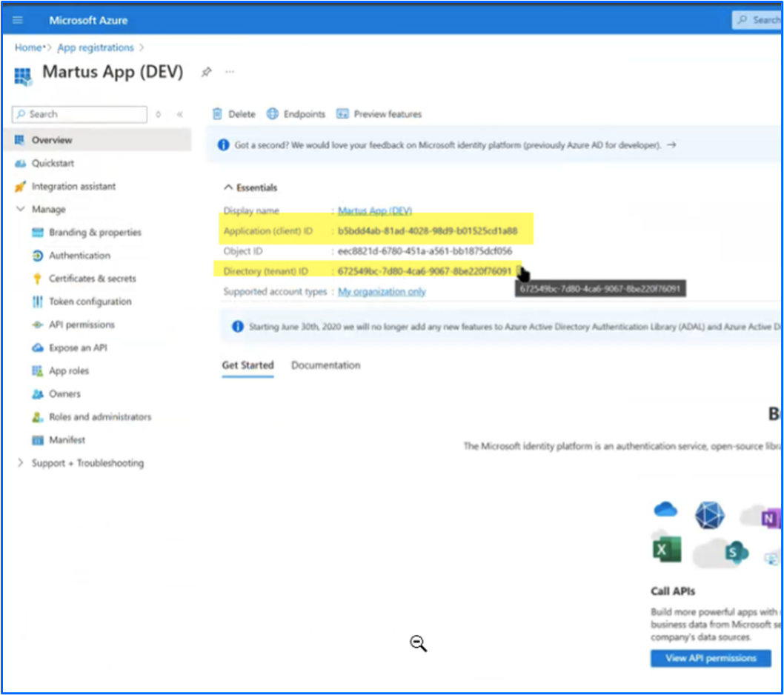
Task: Click the sidebar Search field
Action: [79, 114]
